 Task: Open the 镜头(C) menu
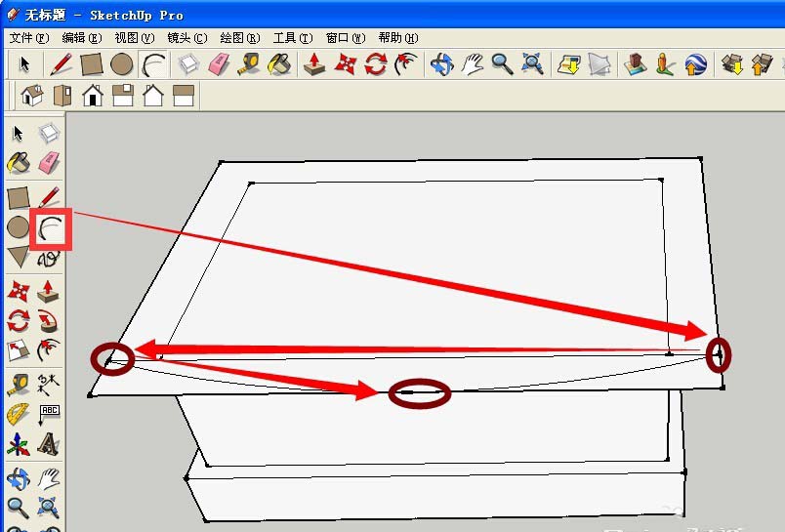[187, 38]
